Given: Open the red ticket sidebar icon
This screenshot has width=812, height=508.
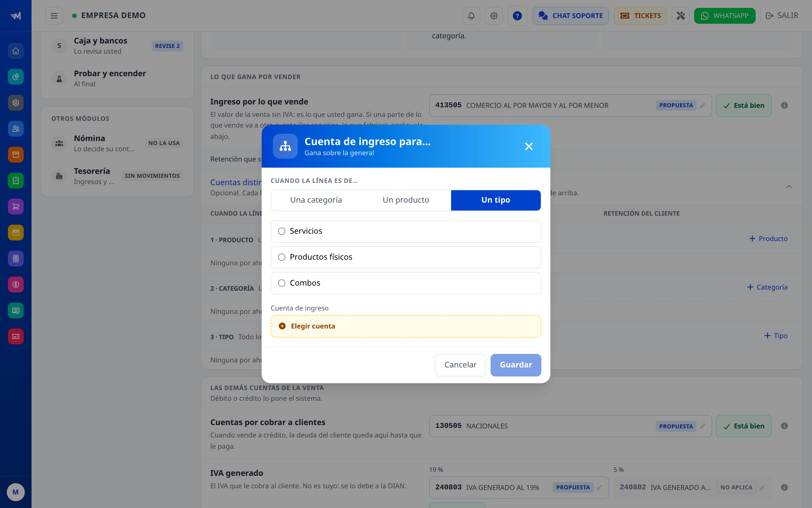Looking at the screenshot, I should 16,336.
